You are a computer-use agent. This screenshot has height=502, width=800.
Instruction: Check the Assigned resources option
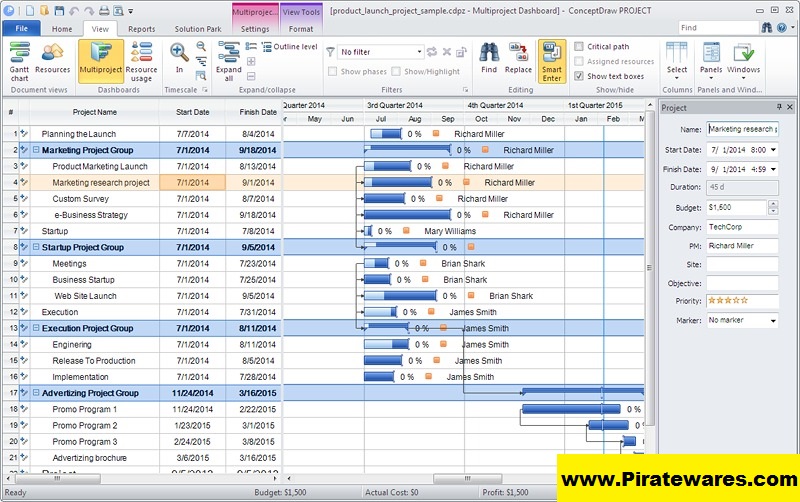pyautogui.click(x=580, y=62)
